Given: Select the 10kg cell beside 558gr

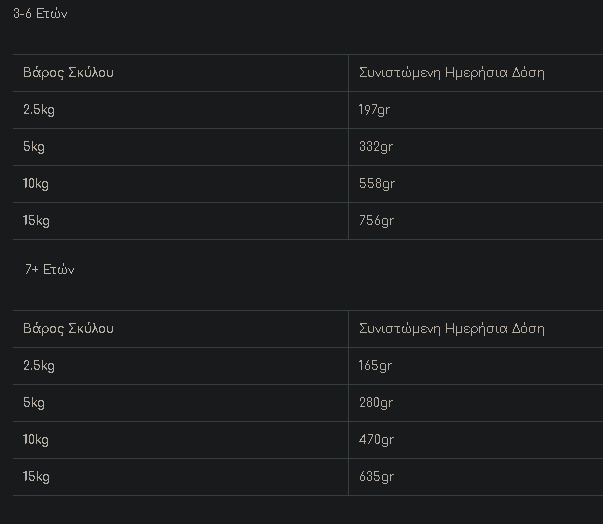Looking at the screenshot, I should tap(36, 184).
